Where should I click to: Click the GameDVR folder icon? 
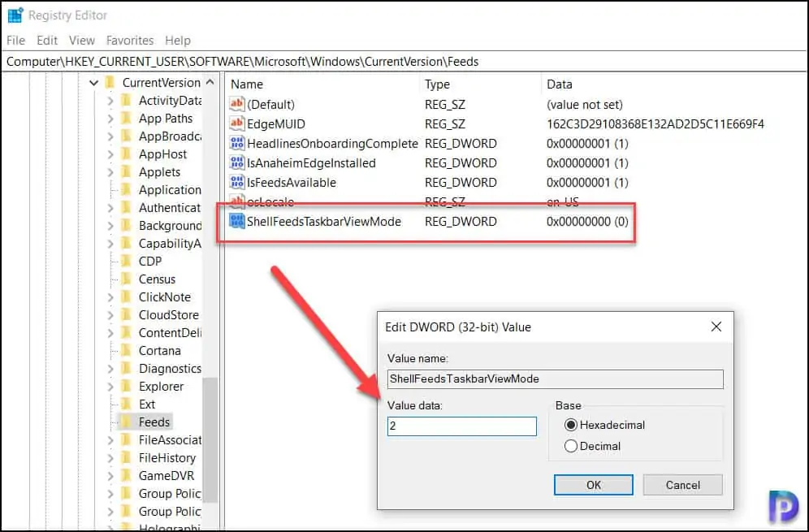(x=127, y=475)
